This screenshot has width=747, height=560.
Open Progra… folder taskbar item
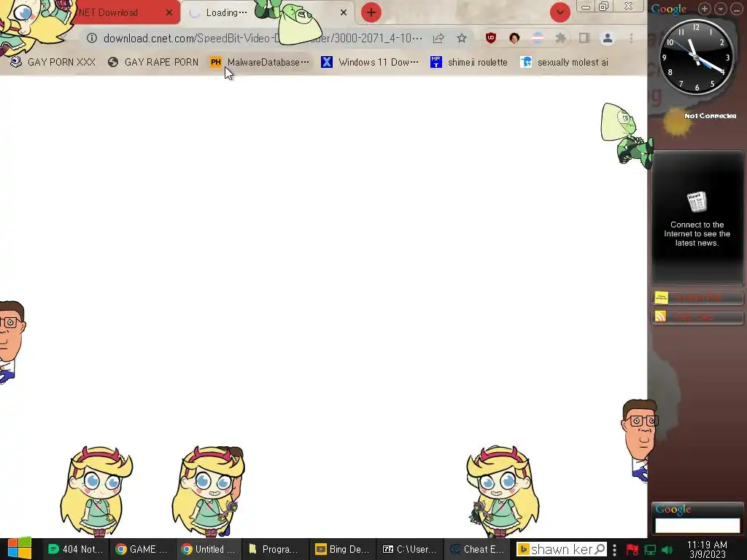[275, 549]
